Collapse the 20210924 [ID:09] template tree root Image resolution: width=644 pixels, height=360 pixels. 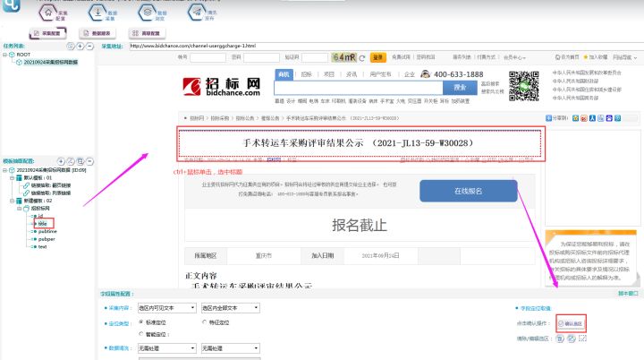[5, 170]
